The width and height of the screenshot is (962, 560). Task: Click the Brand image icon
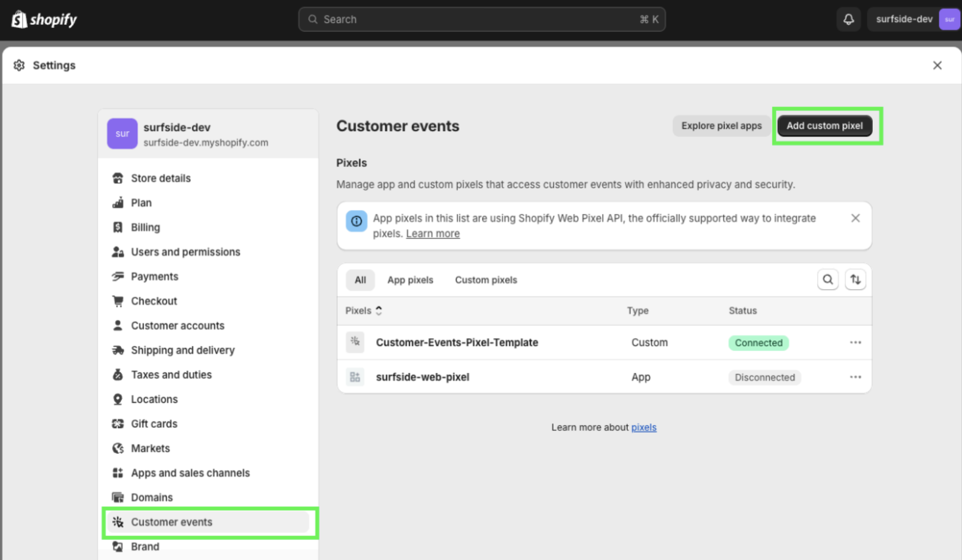pos(118,546)
